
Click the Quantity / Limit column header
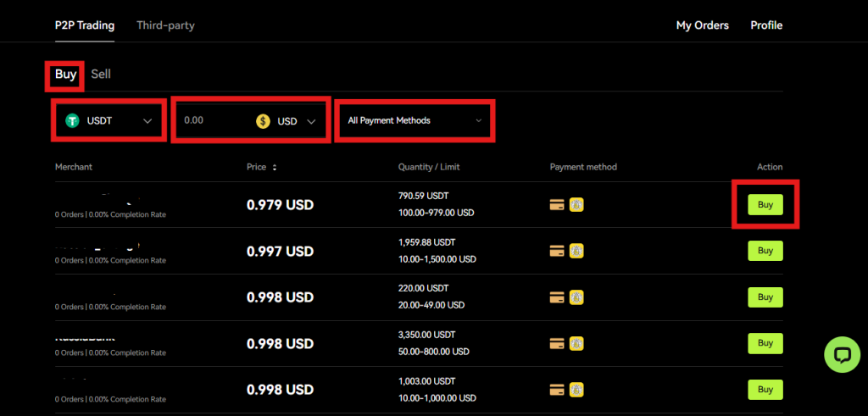pos(429,167)
